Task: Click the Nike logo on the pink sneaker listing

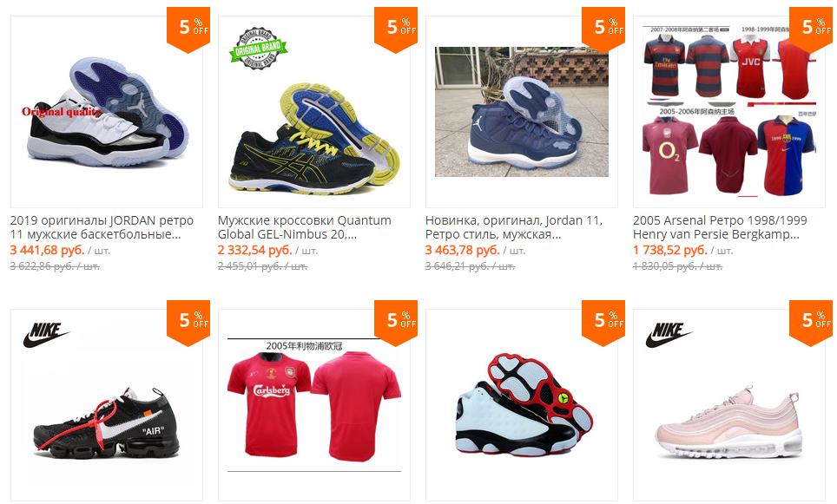Action: 669,335
